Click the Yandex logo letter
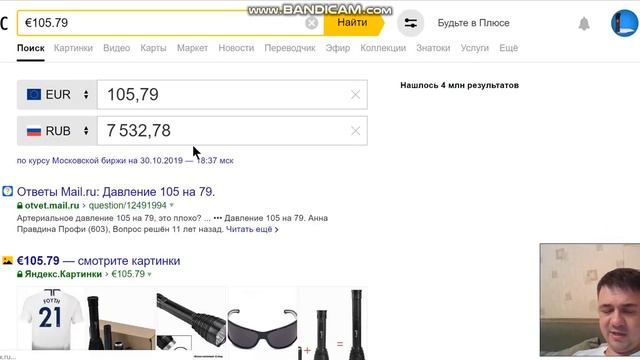The width and height of the screenshot is (640, 360). (x=4, y=23)
